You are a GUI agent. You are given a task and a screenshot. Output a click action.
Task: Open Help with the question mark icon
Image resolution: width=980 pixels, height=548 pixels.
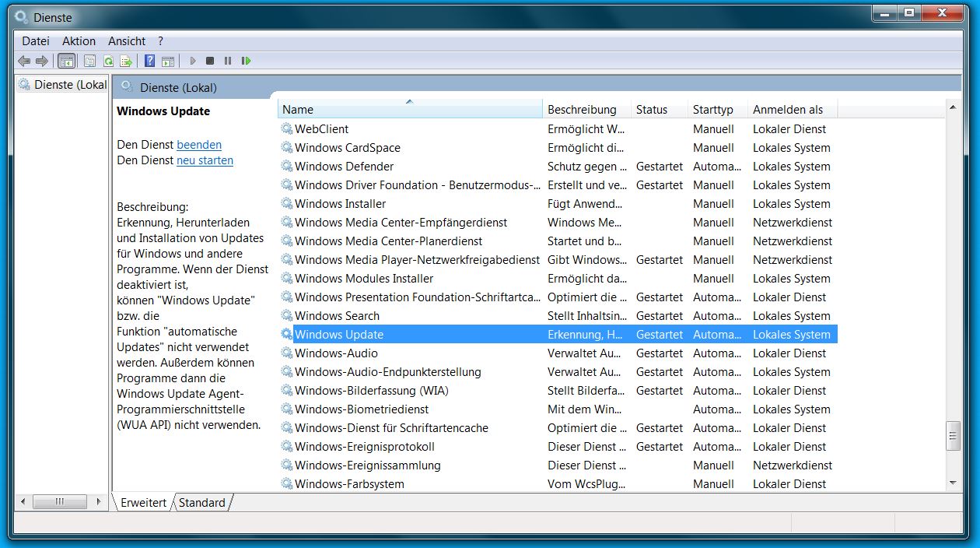pyautogui.click(x=149, y=61)
